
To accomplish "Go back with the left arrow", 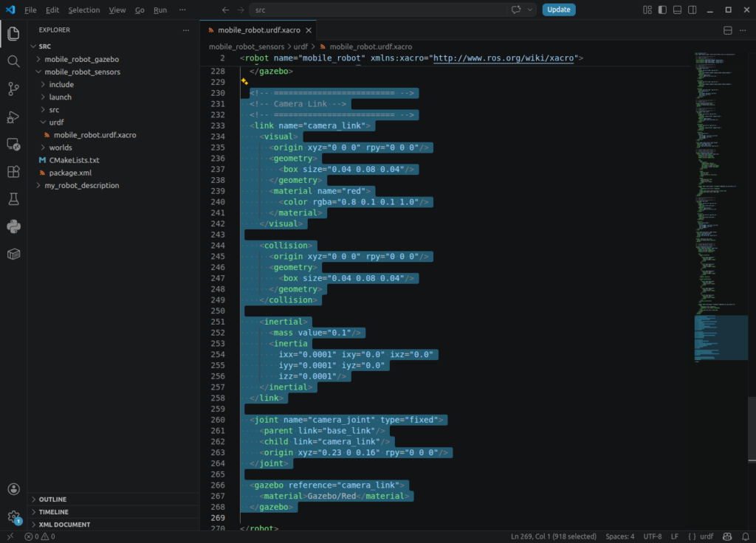I will (225, 10).
